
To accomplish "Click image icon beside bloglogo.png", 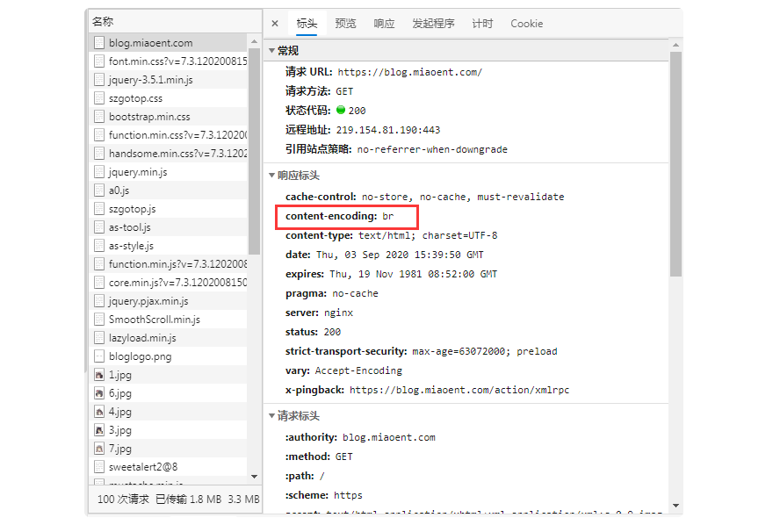I will pyautogui.click(x=99, y=356).
